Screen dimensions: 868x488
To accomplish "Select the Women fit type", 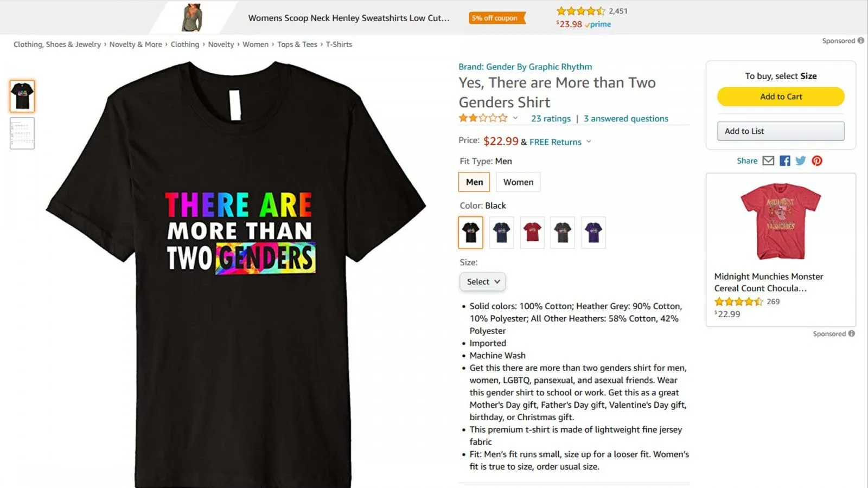I will pyautogui.click(x=518, y=182).
